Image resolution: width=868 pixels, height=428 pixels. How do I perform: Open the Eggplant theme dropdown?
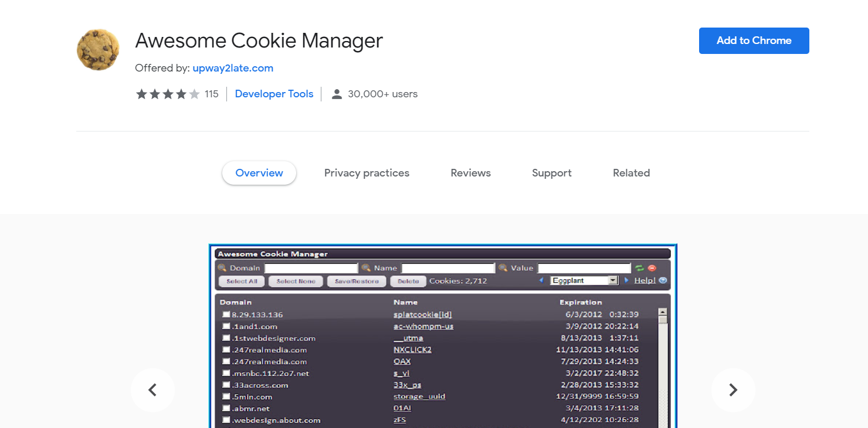pyautogui.click(x=585, y=281)
